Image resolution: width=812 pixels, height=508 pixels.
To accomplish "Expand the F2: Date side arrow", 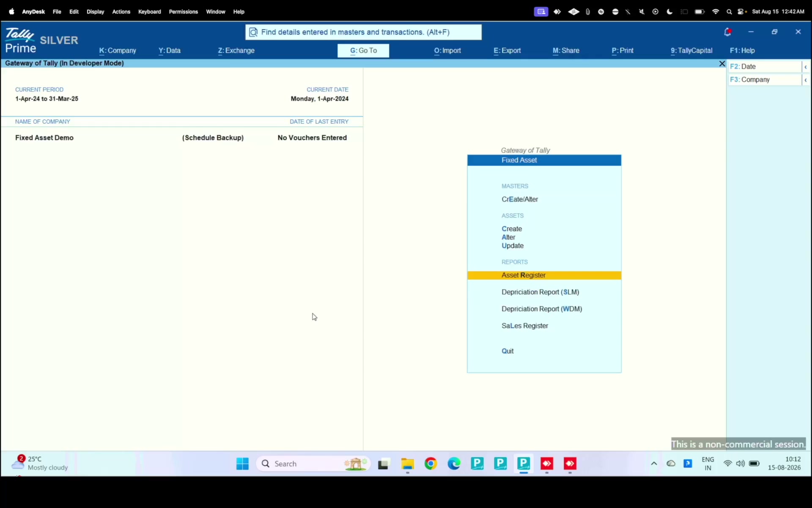I will point(806,67).
